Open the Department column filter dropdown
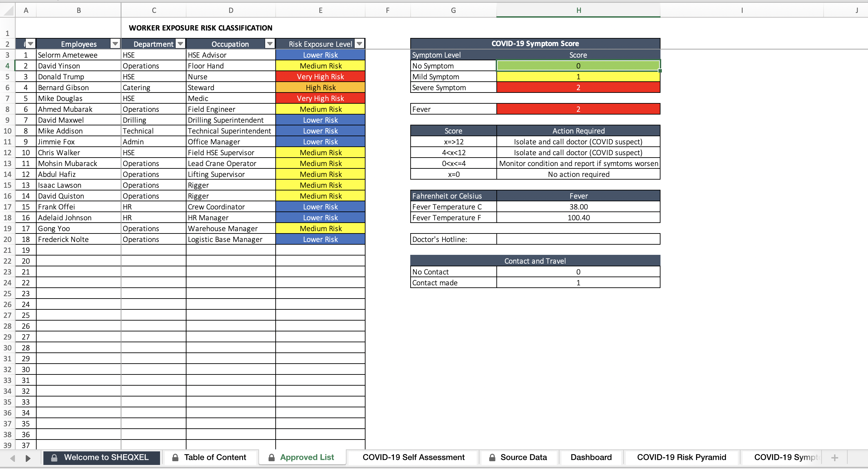This screenshot has width=868, height=469. 180,44
